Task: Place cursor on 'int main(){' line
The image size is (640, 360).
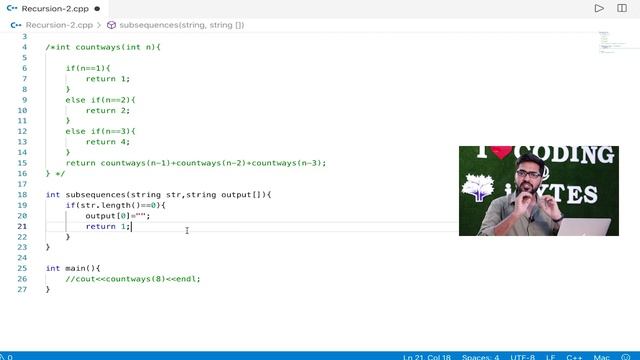Action: (x=73, y=268)
